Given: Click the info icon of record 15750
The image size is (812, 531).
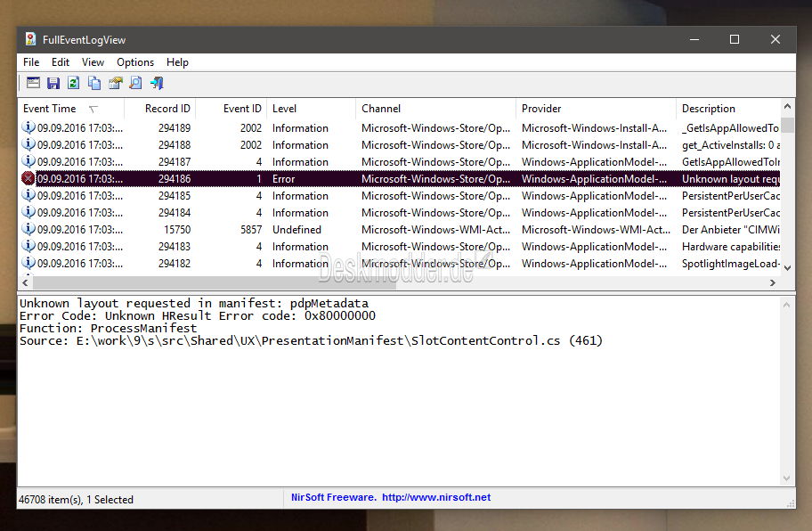Looking at the screenshot, I should 28,229.
